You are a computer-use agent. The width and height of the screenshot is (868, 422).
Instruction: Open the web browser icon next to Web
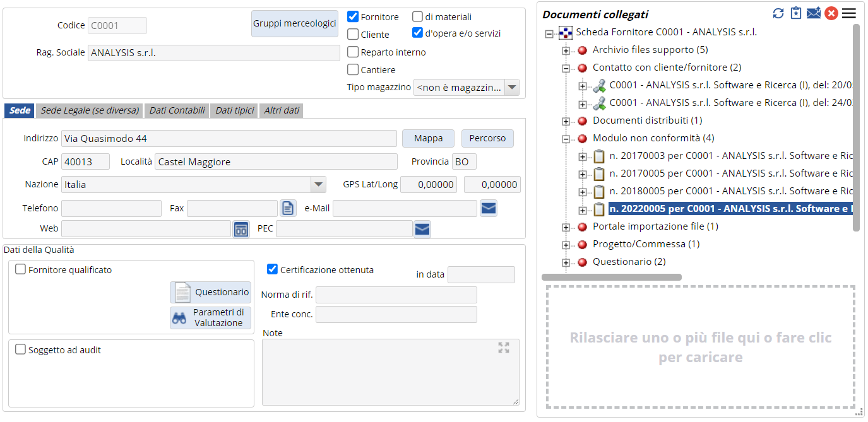point(241,229)
